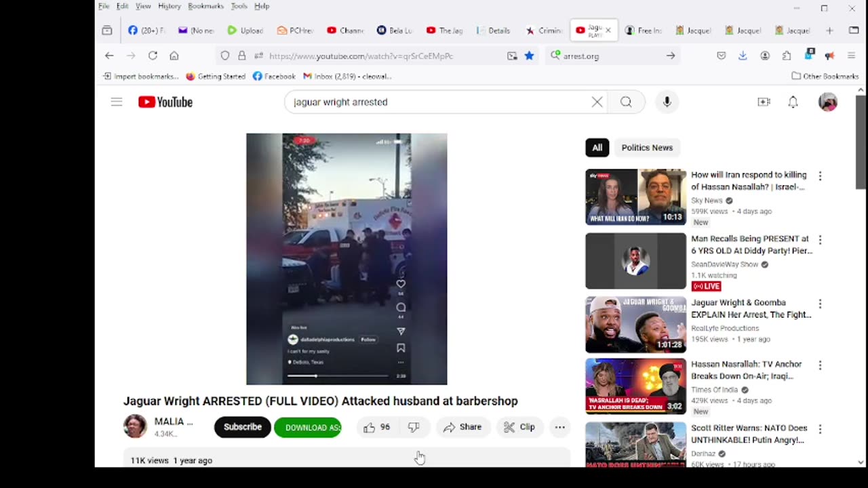
Task: Open options for the Scott Ritter video
Action: tap(820, 429)
